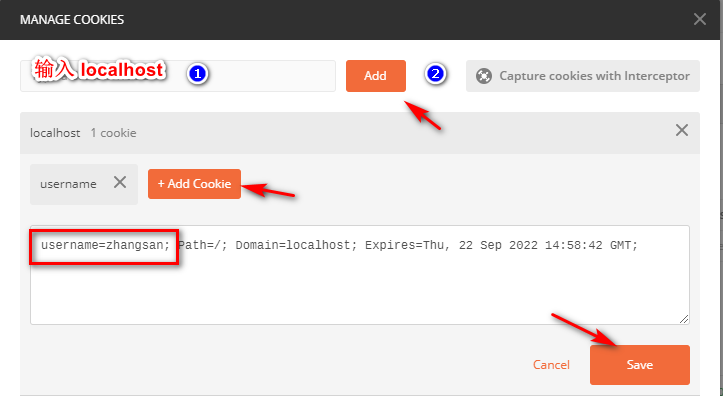
Task: Click the Add domain button
Action: tap(376, 76)
